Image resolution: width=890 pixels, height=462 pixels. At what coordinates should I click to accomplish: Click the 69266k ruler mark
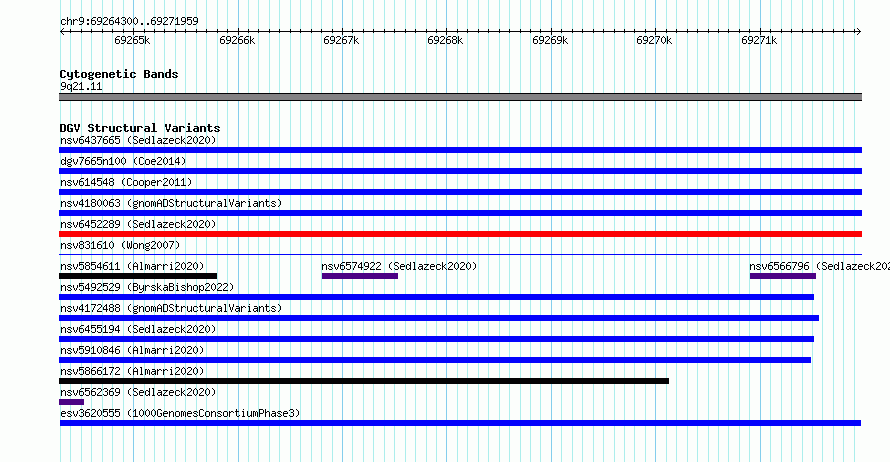[237, 40]
